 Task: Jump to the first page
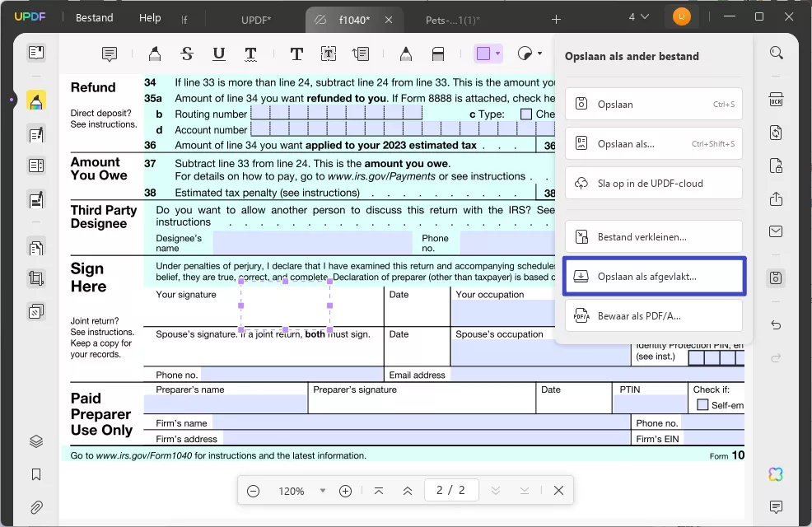click(x=379, y=491)
